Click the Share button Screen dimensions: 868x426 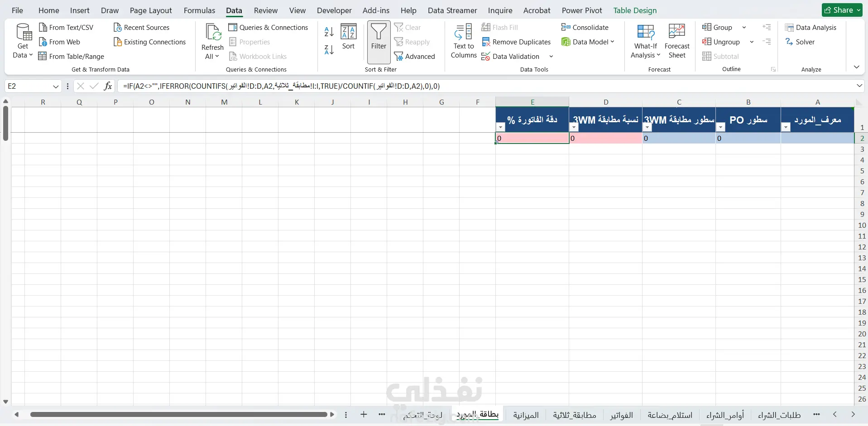pos(842,10)
